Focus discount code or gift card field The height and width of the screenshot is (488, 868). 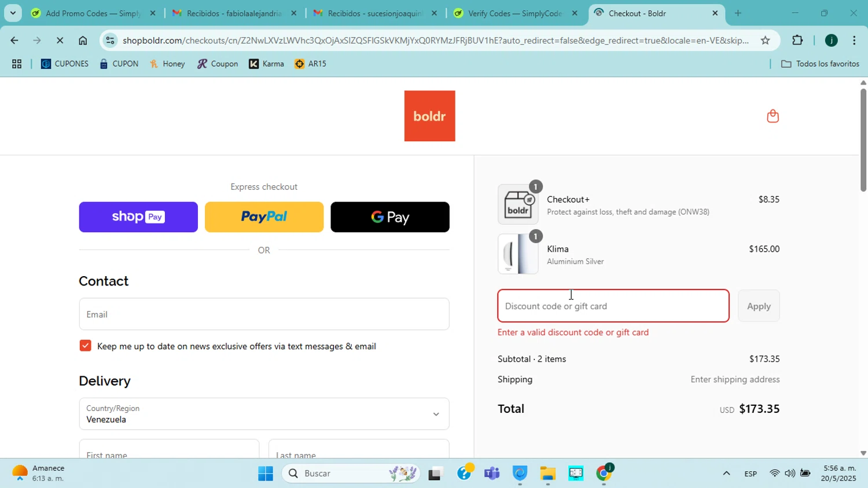point(613,306)
